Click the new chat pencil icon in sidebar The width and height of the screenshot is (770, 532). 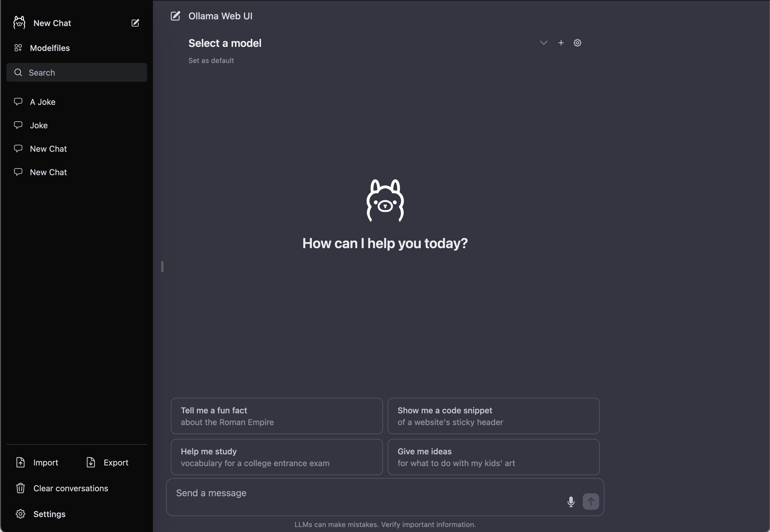click(x=135, y=23)
